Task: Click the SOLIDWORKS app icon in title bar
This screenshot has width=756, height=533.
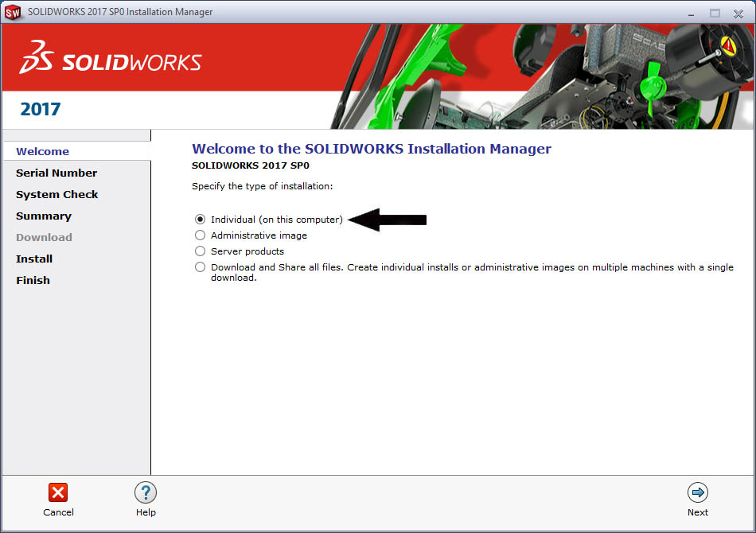Action: pyautogui.click(x=13, y=12)
